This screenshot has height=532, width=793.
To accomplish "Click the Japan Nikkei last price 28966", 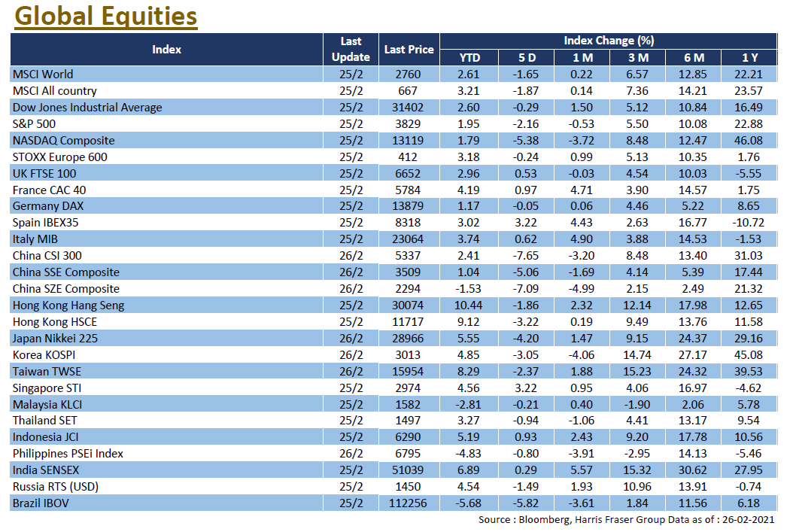I will coord(408,339).
